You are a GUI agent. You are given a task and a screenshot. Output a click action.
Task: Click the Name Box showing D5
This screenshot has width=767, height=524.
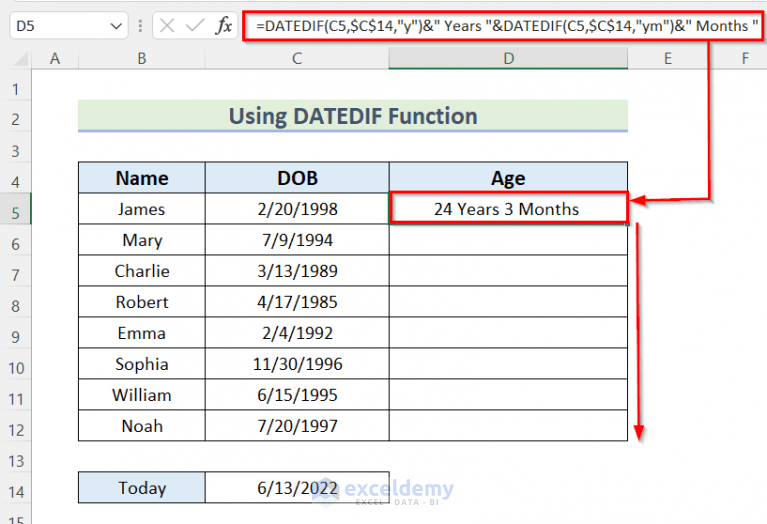pyautogui.click(x=68, y=26)
